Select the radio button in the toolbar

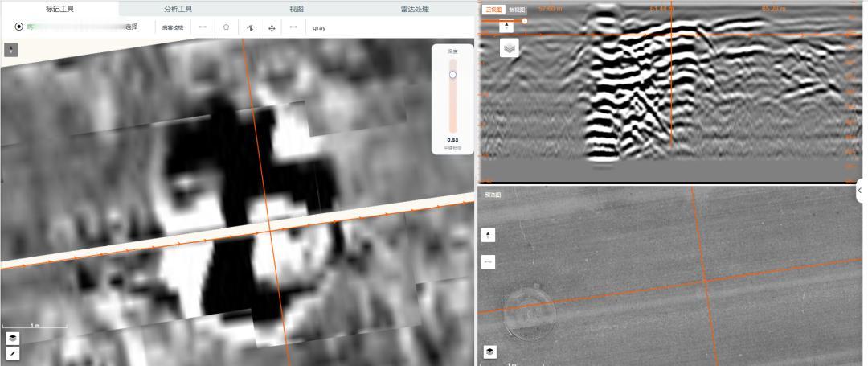point(18,27)
